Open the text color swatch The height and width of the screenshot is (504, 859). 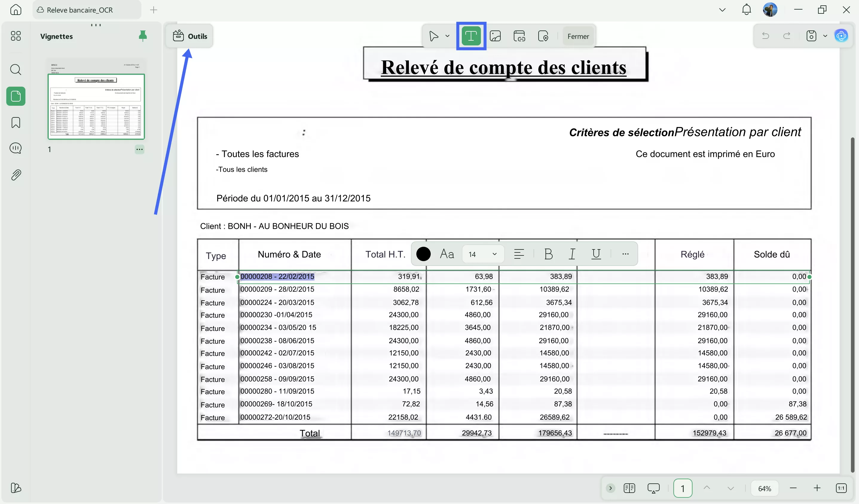[x=424, y=254]
